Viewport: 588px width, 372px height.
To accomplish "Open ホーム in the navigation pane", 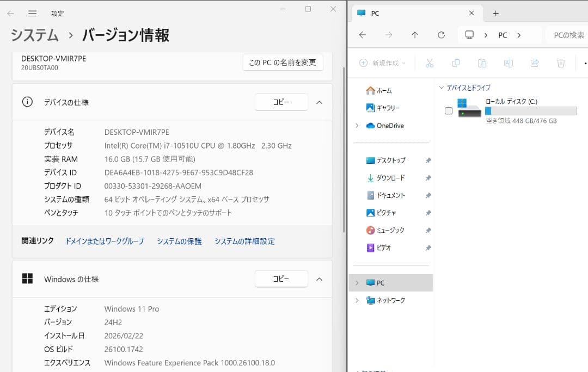I will pos(379,91).
